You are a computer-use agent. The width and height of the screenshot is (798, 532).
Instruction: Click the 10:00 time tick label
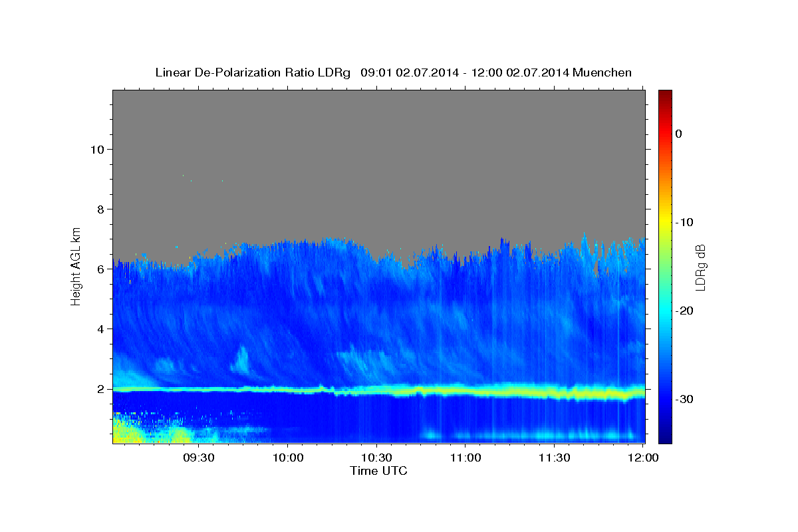point(288,458)
